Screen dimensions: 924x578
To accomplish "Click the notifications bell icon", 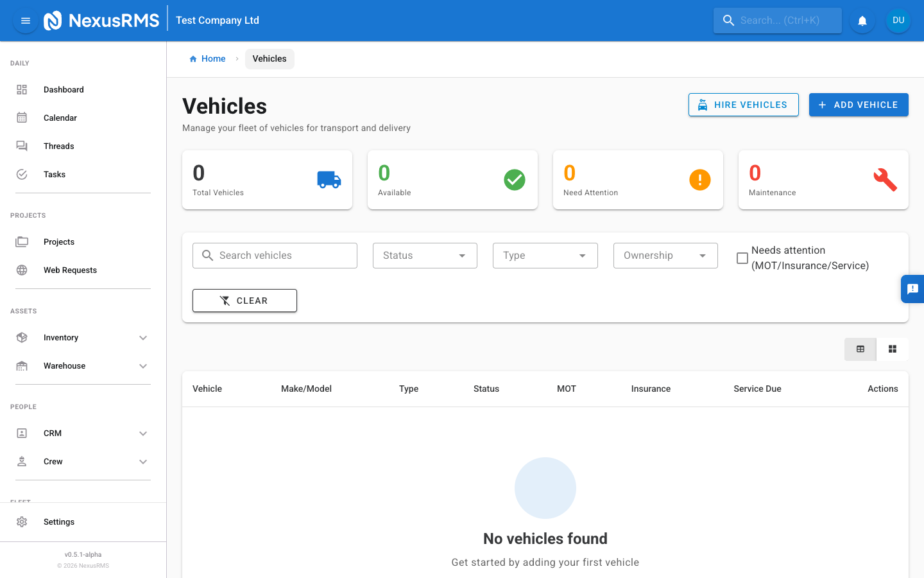I will (x=862, y=20).
